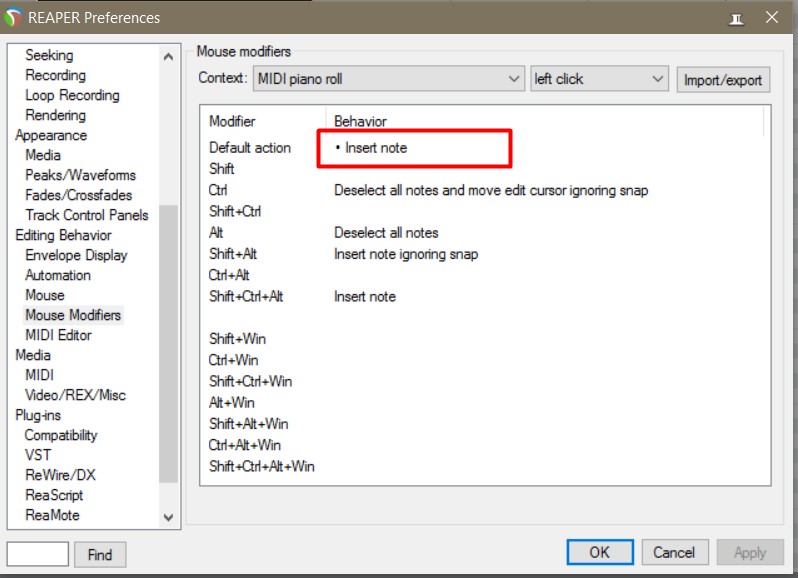Click the Behavior column header
The width and height of the screenshot is (798, 578).
360,122
